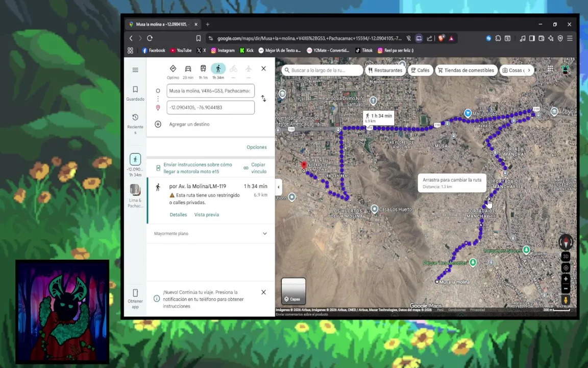The height and width of the screenshot is (368, 588).
Task: Select public transit mode 1h 1m
Action: pyautogui.click(x=203, y=71)
